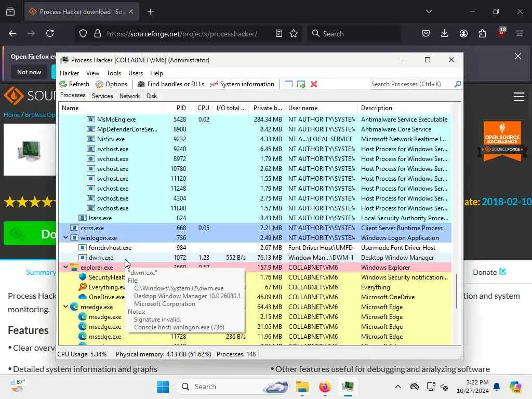The width and height of the screenshot is (532, 399).
Task: Click the Process Hacker taskbar icon
Action: [348, 387]
